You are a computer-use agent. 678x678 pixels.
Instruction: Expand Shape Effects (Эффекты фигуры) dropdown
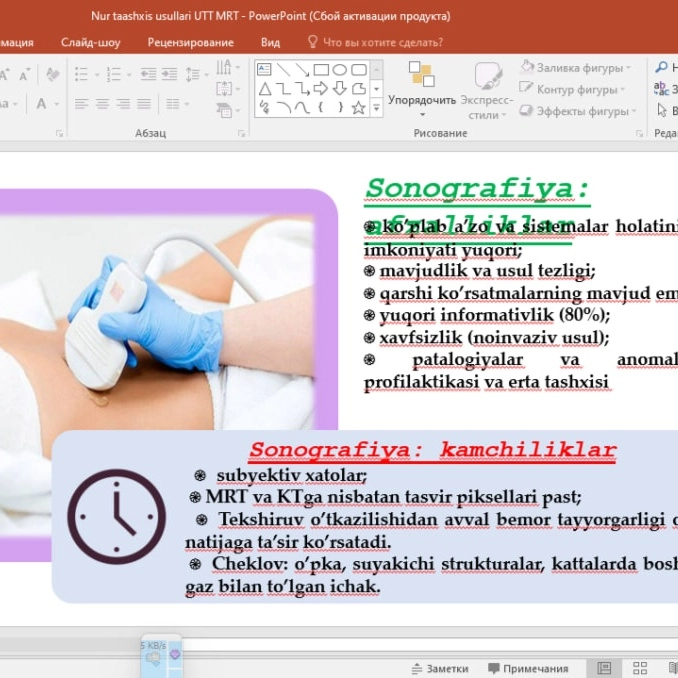[580, 111]
